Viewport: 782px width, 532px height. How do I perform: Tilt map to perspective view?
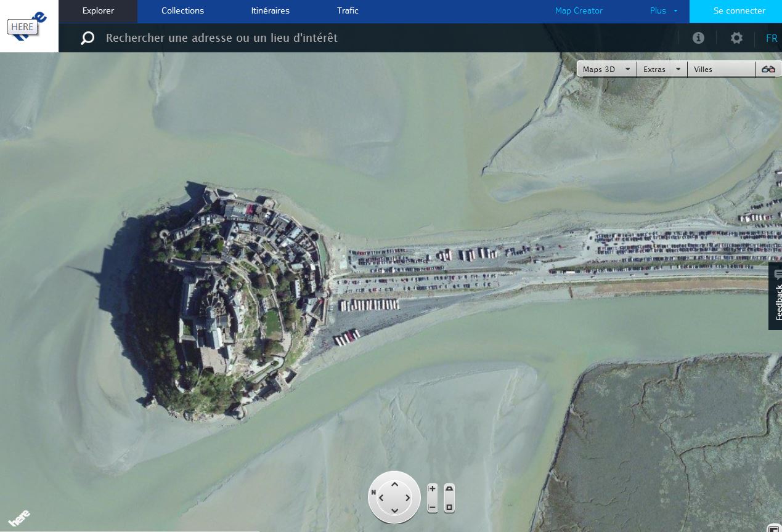(449, 489)
